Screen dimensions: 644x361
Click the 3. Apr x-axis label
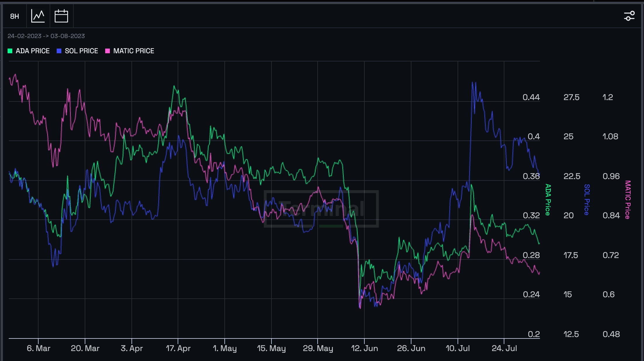coord(132,348)
